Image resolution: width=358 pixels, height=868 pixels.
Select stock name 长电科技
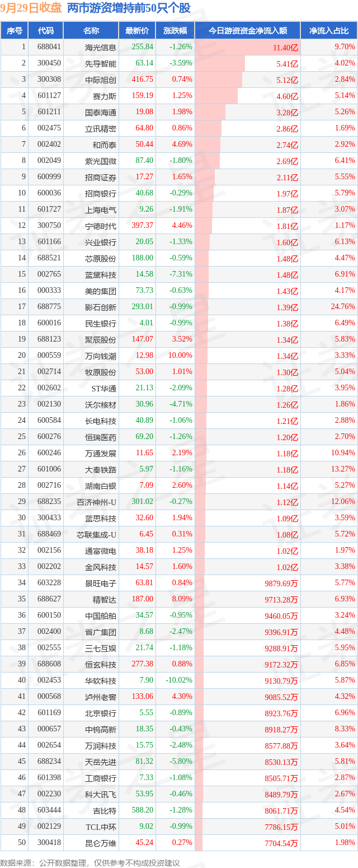(x=101, y=421)
